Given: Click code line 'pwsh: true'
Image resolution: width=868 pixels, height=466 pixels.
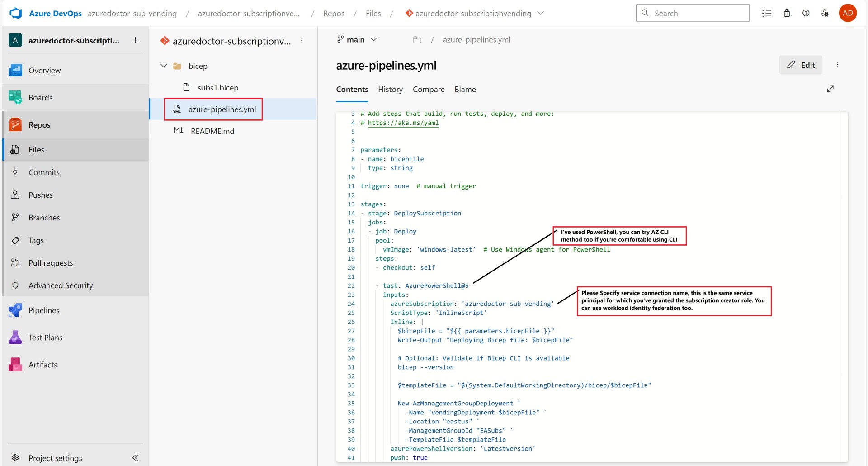Looking at the screenshot, I should (409, 457).
